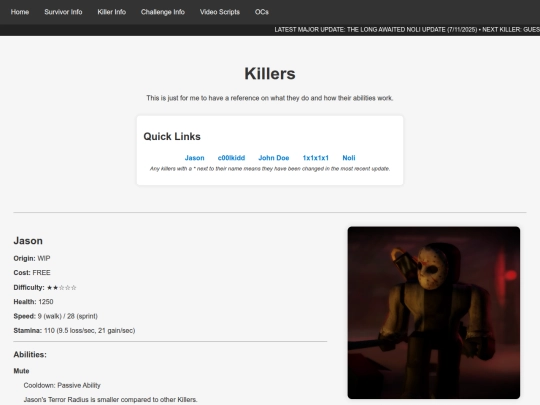540x405 pixels.
Task: Open the Noli quick link
Action: [349, 158]
